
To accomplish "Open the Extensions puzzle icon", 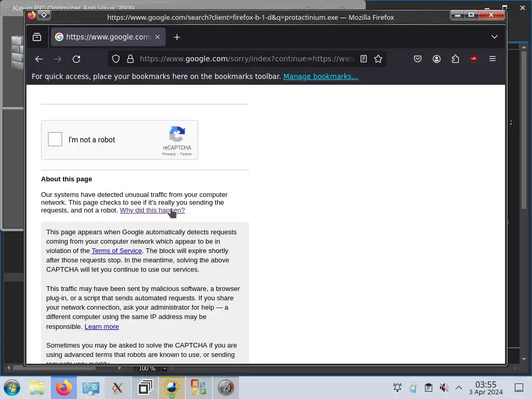I will [x=455, y=59].
